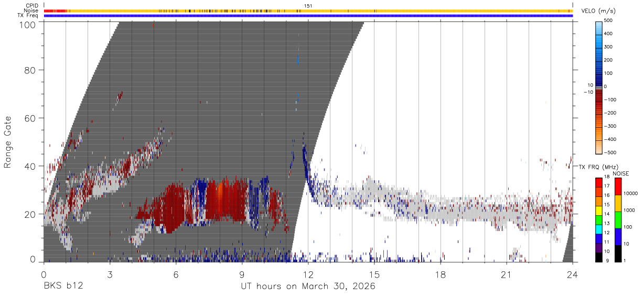This screenshot has width=644, height=297.
Task: Click the CPID label at top left
Action: 32,6
